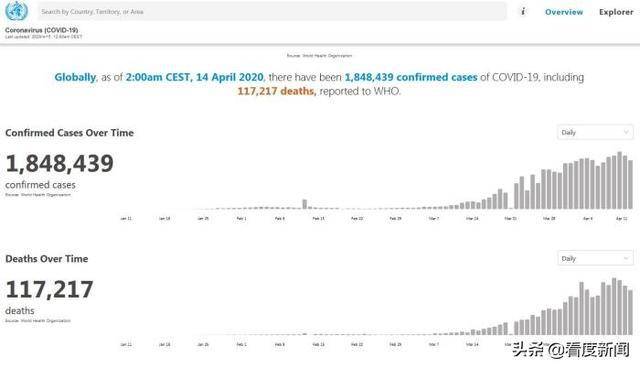
Task: Open the info icon beside Overview
Action: point(523,11)
